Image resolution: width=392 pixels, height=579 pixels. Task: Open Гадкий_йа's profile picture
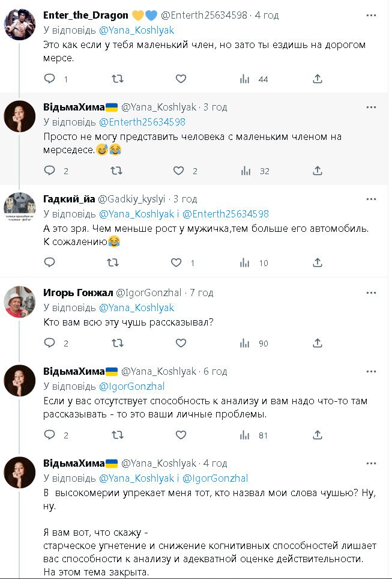coord(19,207)
